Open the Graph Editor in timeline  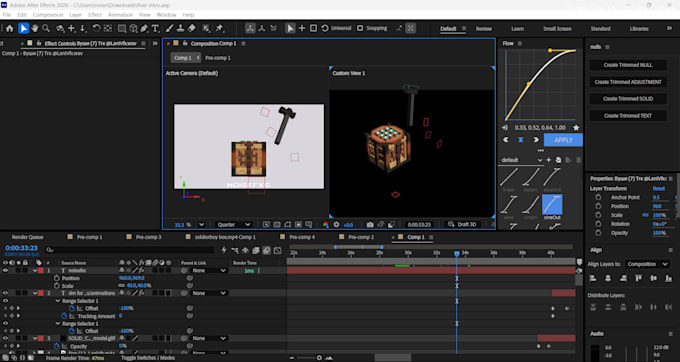point(278,251)
